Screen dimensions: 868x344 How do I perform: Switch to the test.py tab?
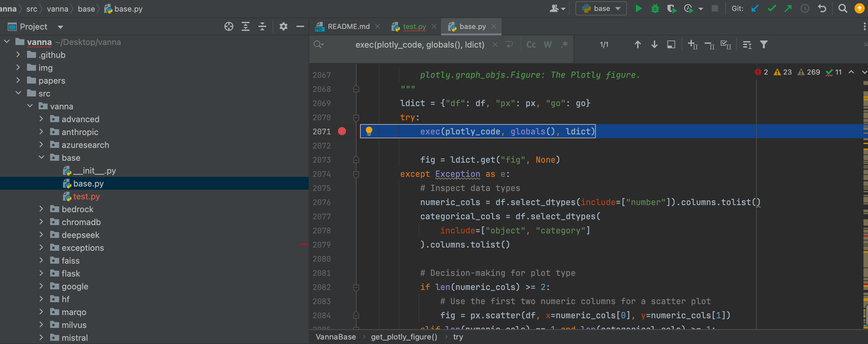pyautogui.click(x=414, y=27)
